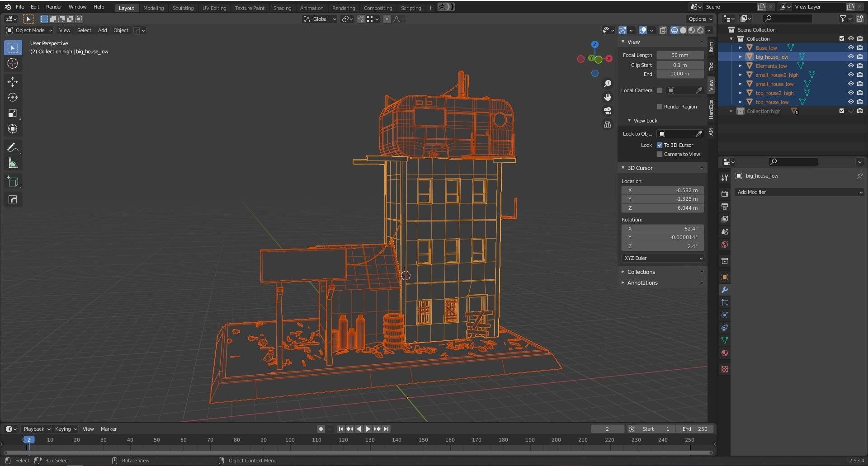868x466 pixels.
Task: Open Object Data properties triangle icon
Action: 725,340
